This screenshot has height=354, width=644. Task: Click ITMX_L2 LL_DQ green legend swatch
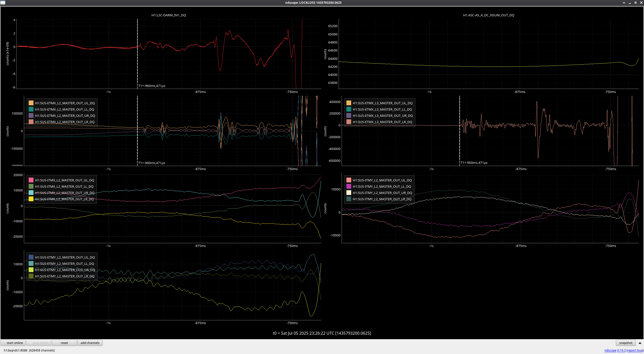click(31, 186)
